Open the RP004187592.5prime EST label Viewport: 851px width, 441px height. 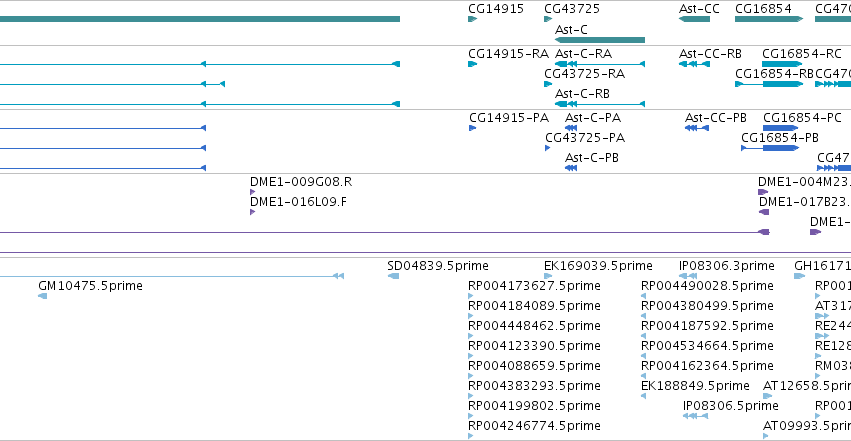tap(707, 326)
